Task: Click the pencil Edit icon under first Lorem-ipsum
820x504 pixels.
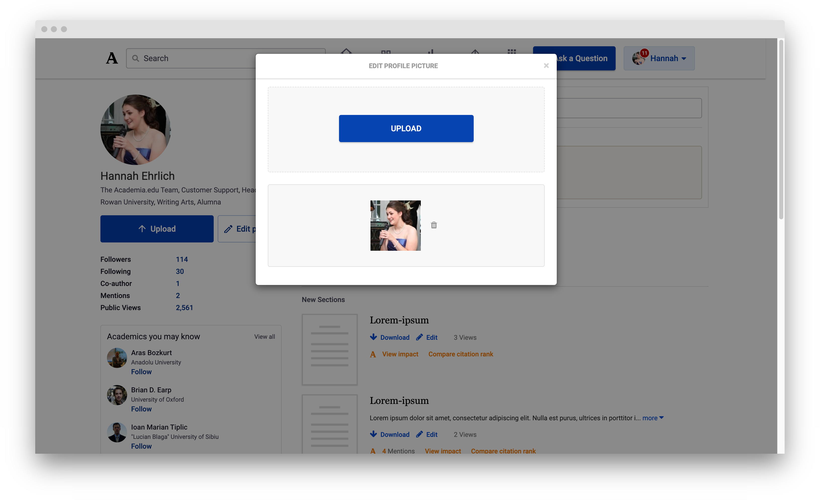Action: (x=420, y=337)
